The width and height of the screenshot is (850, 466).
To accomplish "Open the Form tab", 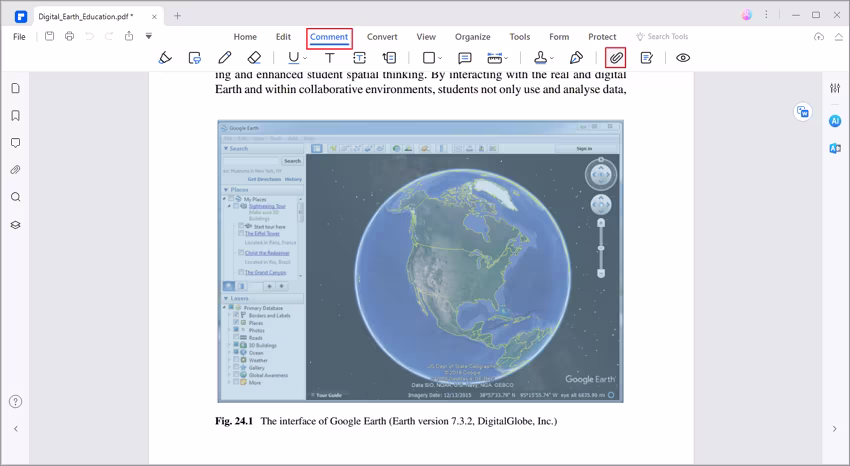I will [559, 37].
